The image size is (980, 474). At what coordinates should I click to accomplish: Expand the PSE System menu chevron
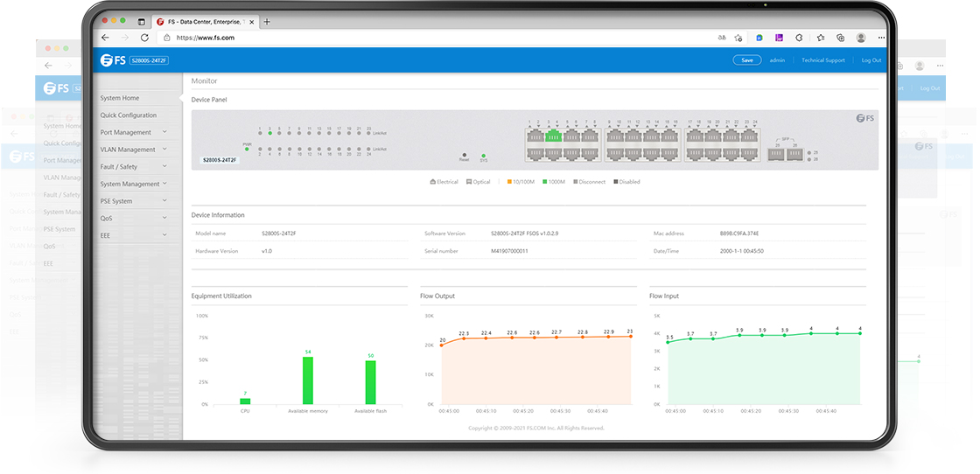164,200
